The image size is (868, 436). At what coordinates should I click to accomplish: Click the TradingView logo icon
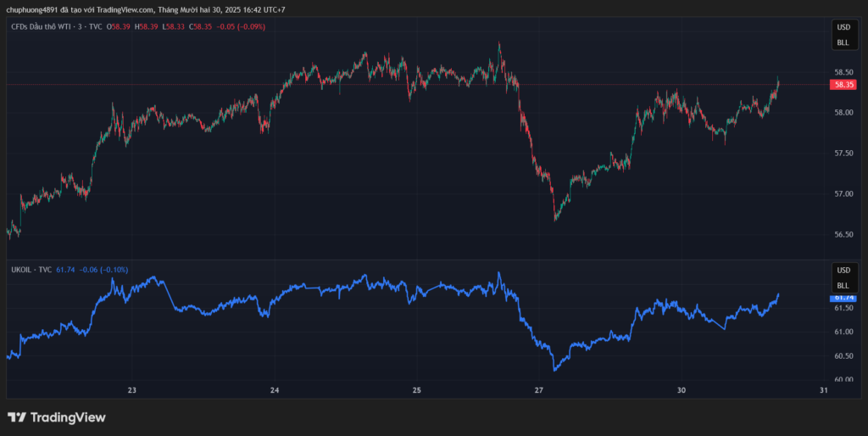pos(16,417)
